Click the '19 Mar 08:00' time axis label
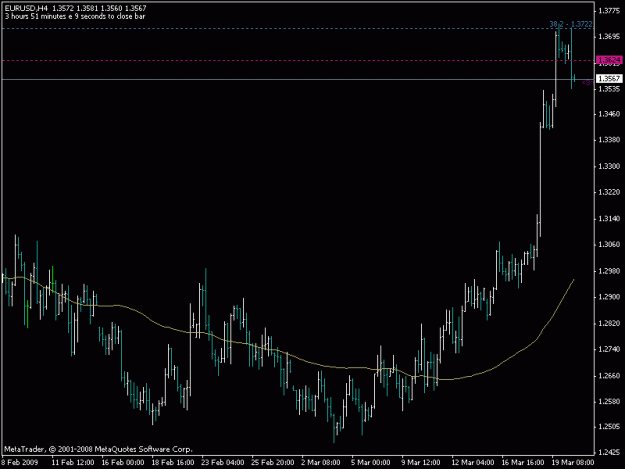The height and width of the screenshot is (469, 625). click(573, 462)
